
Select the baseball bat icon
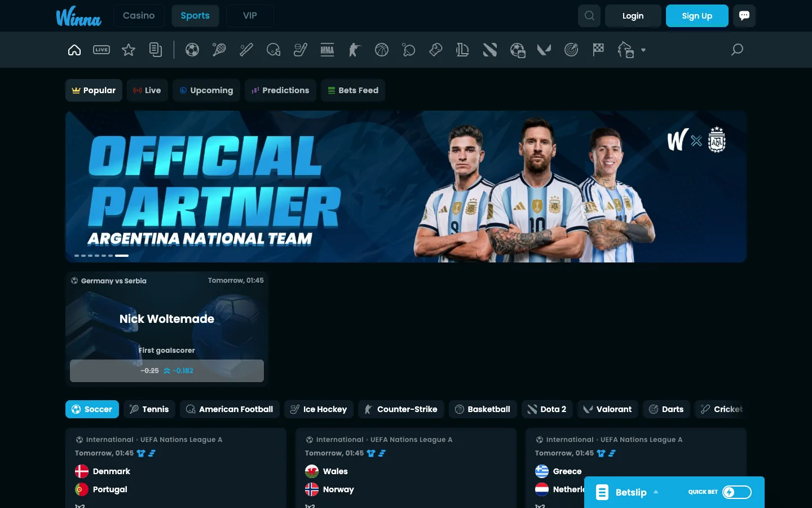coord(246,50)
